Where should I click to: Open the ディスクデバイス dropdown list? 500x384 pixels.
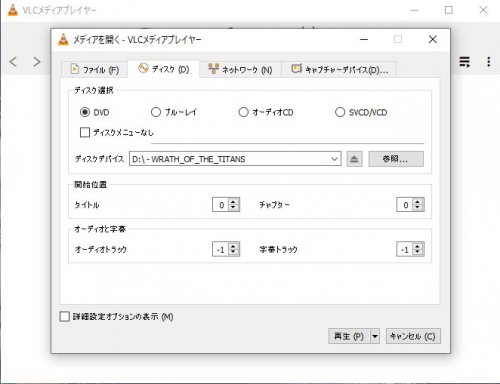(x=334, y=159)
